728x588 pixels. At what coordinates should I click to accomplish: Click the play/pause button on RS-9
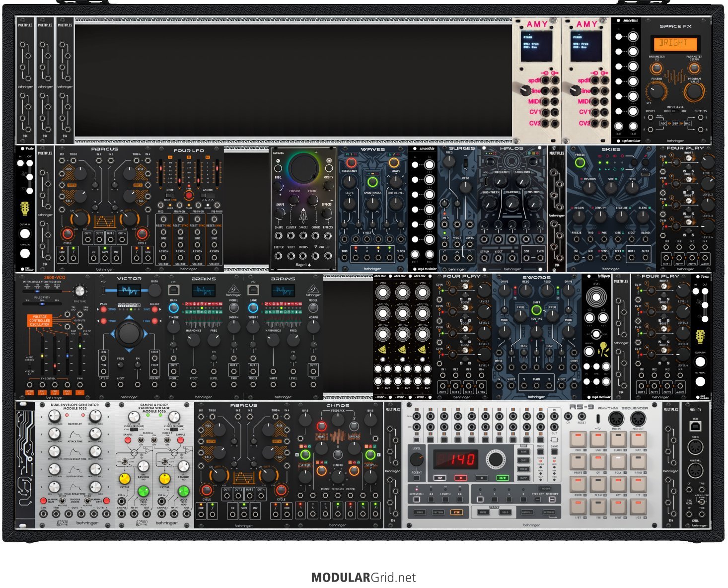point(502,478)
